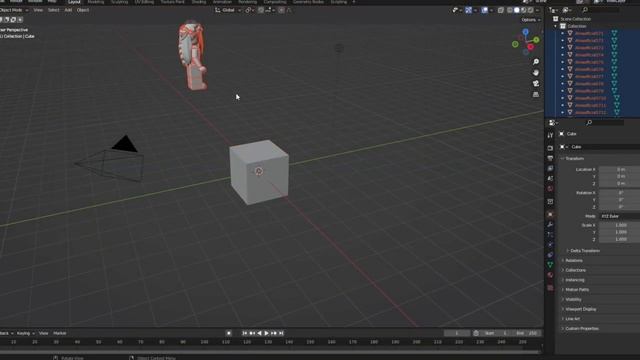Open the Output properties tab
The image size is (640, 360).
point(550,158)
